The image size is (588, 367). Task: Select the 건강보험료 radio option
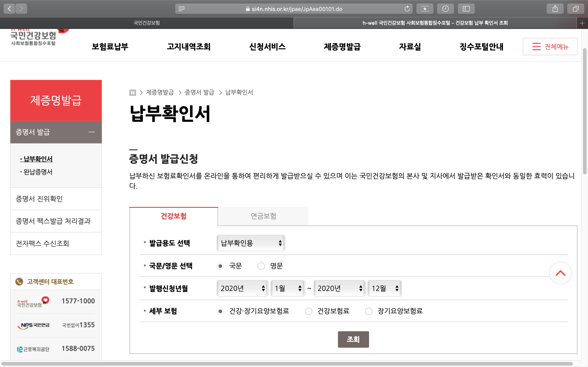[x=308, y=311]
